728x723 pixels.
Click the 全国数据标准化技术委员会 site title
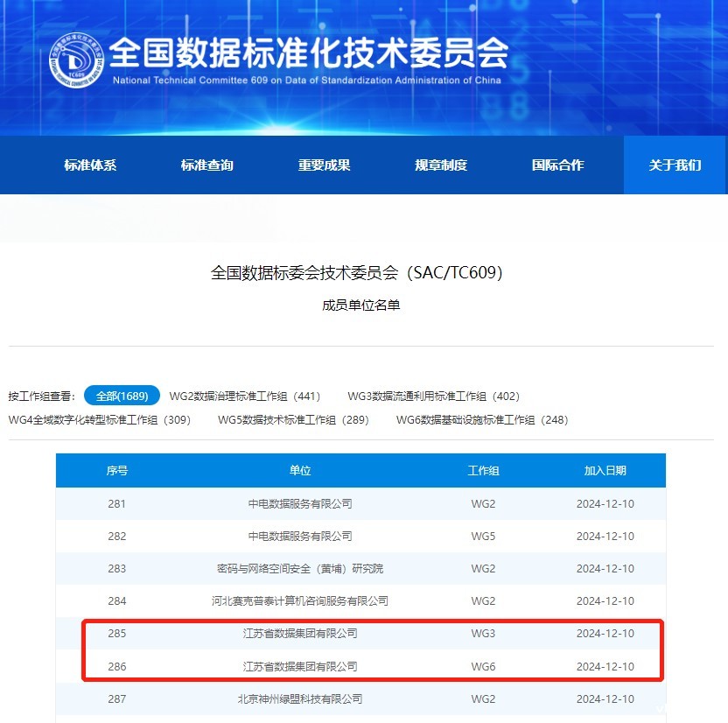(309, 53)
